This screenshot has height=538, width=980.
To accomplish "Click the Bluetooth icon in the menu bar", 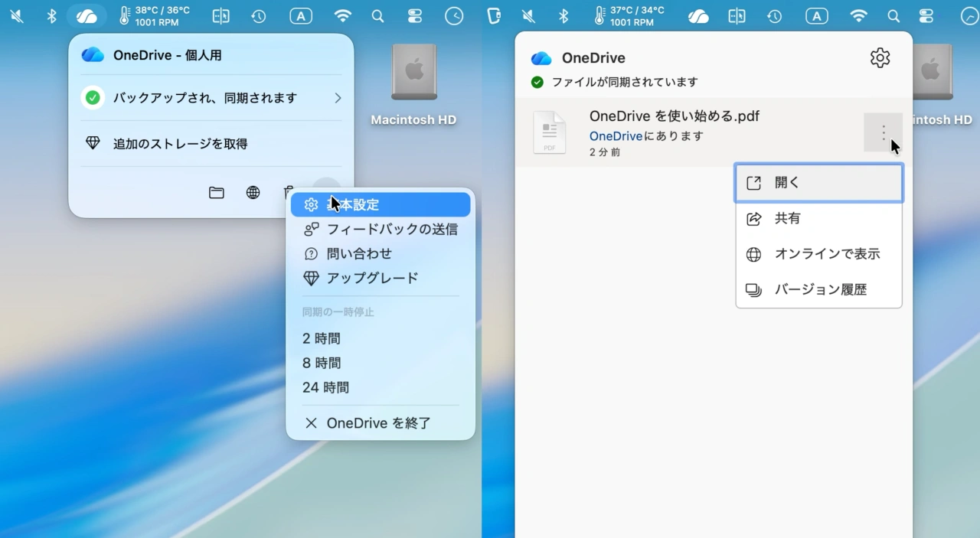I will [x=51, y=15].
